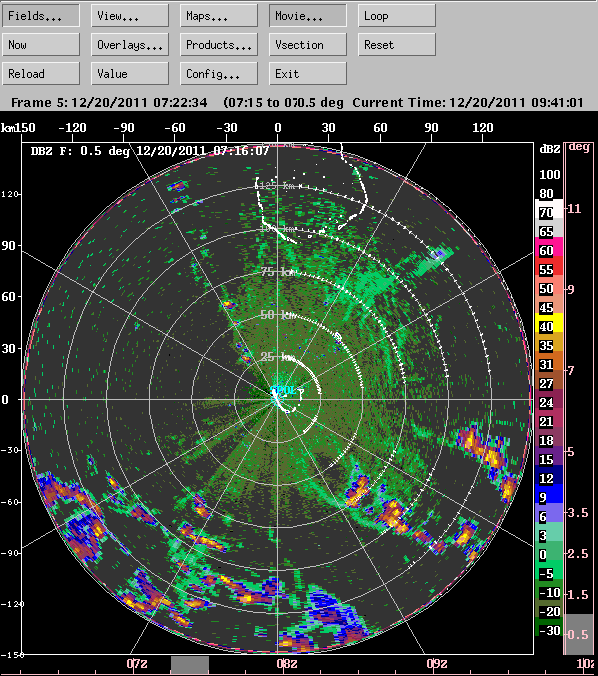Select the 5 deg elevation tick

pyautogui.click(x=570, y=452)
